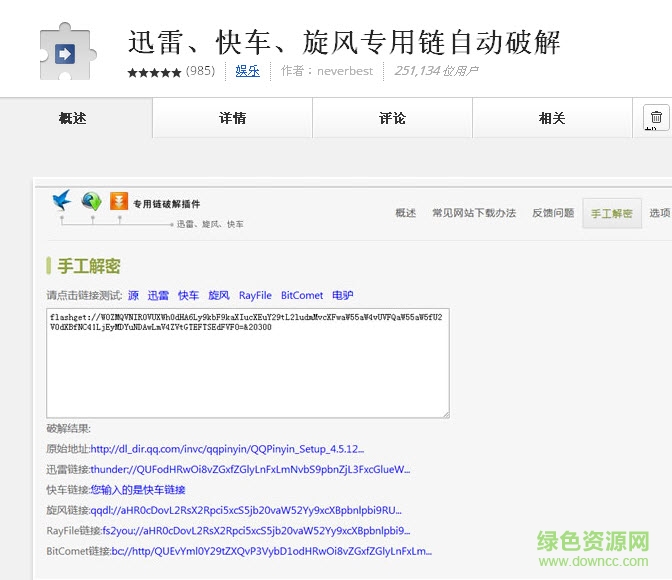
Task: Click the blue Xunlei bird icon
Action: 63,201
